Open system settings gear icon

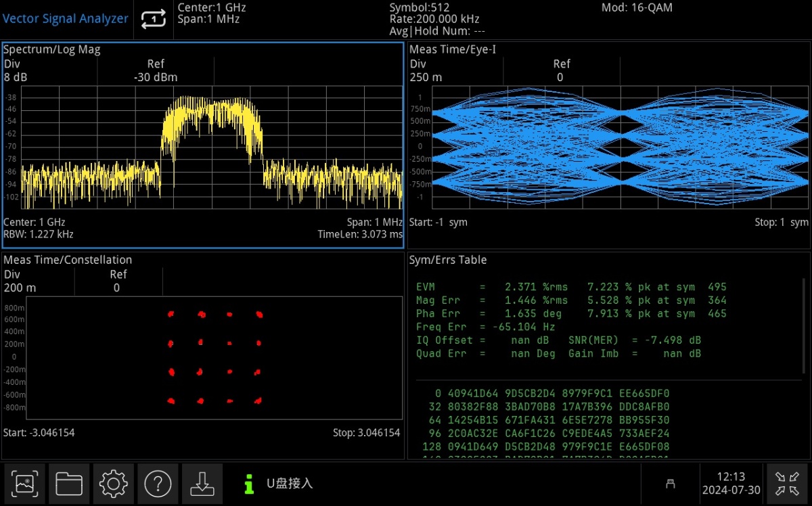click(x=113, y=483)
